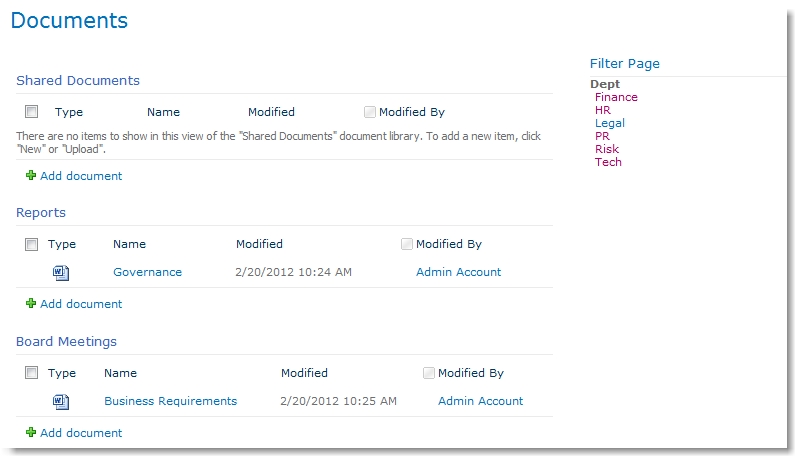This screenshot has width=795, height=456.
Task: Filter page by Finance department
Action: (x=616, y=97)
